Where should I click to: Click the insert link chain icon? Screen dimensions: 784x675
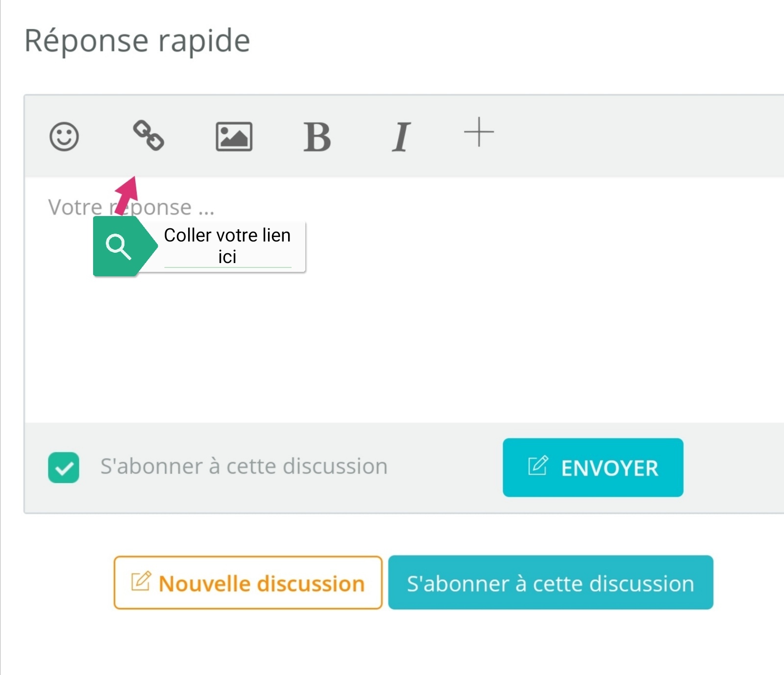(x=148, y=135)
